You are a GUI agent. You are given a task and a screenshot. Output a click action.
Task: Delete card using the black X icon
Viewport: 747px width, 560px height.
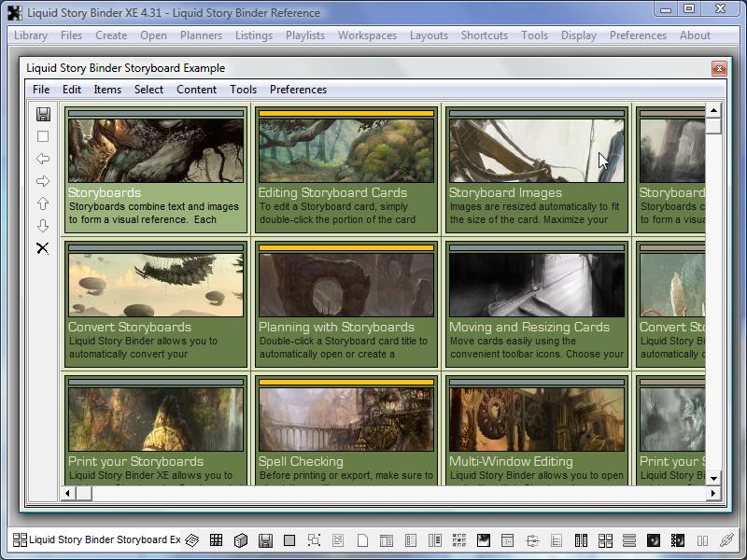[43, 248]
